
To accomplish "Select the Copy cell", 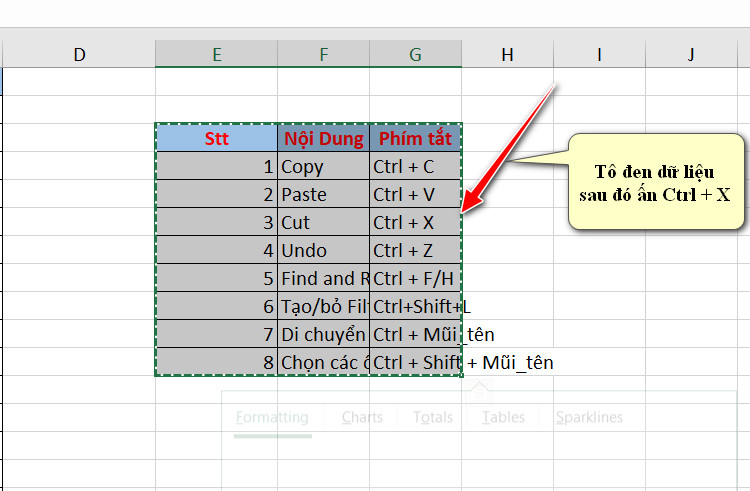I will pyautogui.click(x=323, y=166).
